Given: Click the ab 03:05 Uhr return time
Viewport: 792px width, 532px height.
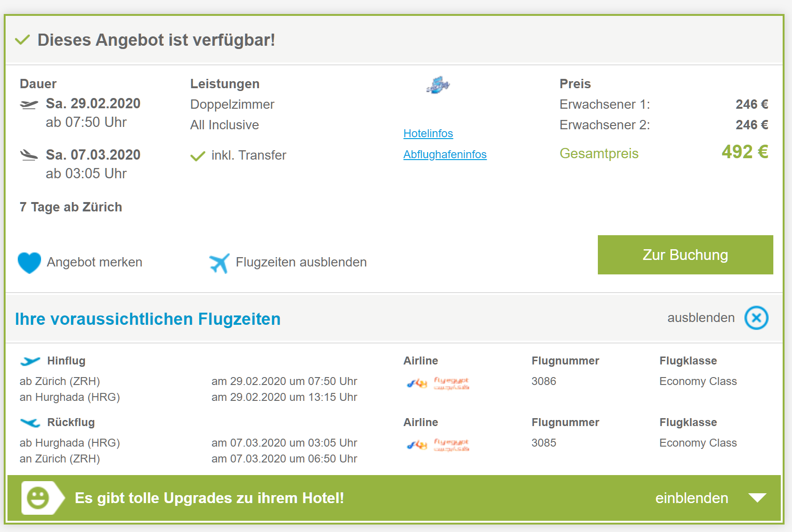Looking at the screenshot, I should tap(86, 174).
